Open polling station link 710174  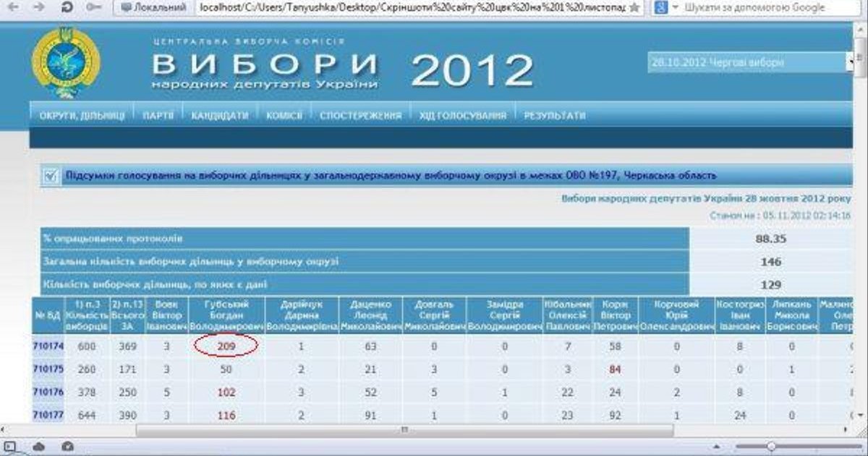coord(48,347)
